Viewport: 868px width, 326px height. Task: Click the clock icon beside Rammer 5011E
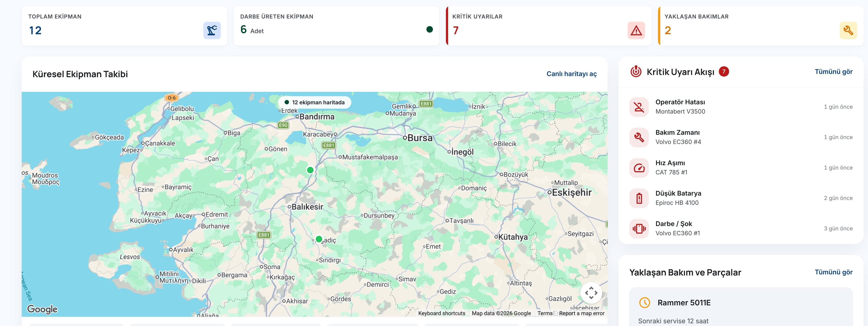(645, 302)
